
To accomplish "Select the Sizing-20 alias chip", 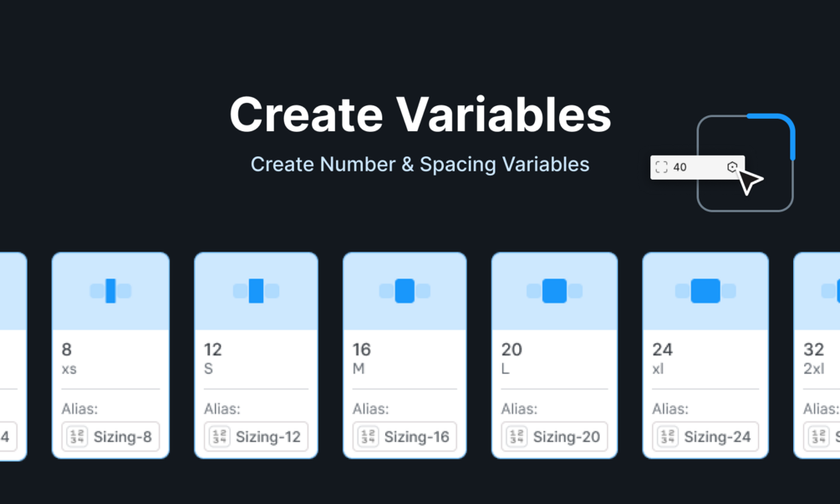I will tap(555, 436).
